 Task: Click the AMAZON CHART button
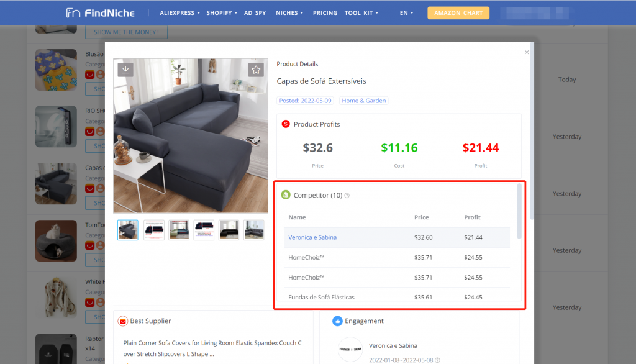coord(458,13)
